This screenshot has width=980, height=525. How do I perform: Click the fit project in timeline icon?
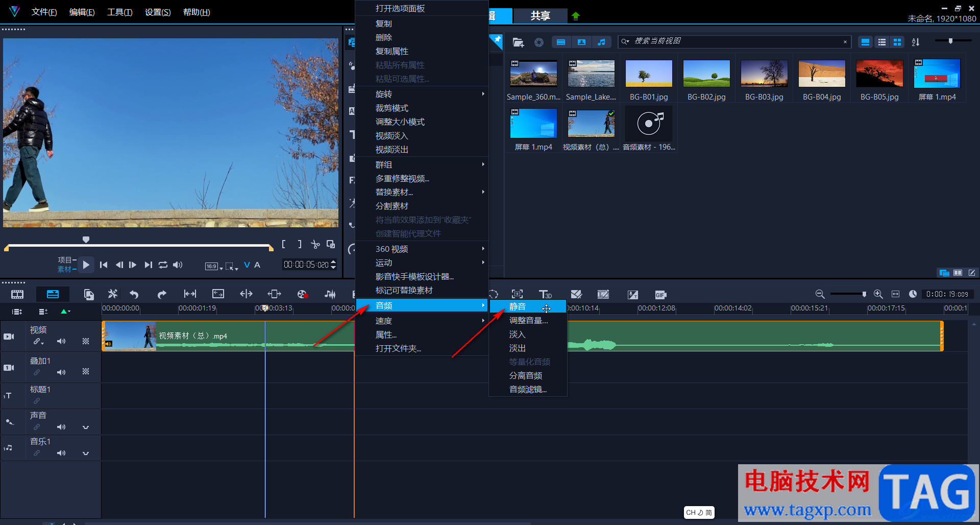896,294
